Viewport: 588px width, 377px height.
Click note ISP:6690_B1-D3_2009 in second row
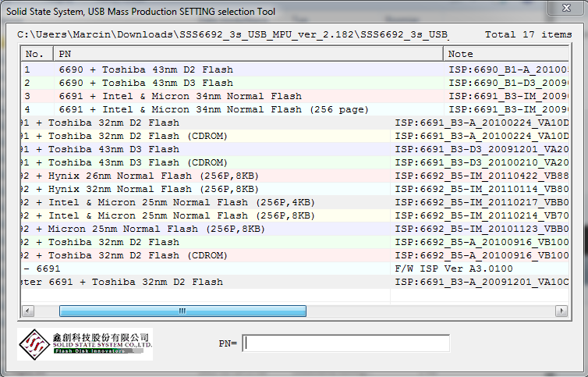pyautogui.click(x=508, y=83)
